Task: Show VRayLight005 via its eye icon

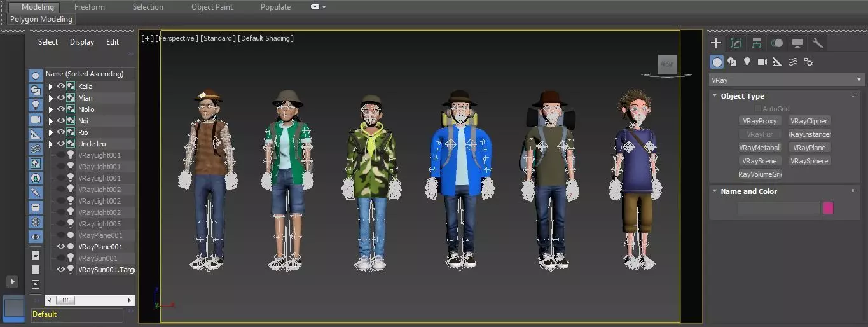Action: coord(61,224)
